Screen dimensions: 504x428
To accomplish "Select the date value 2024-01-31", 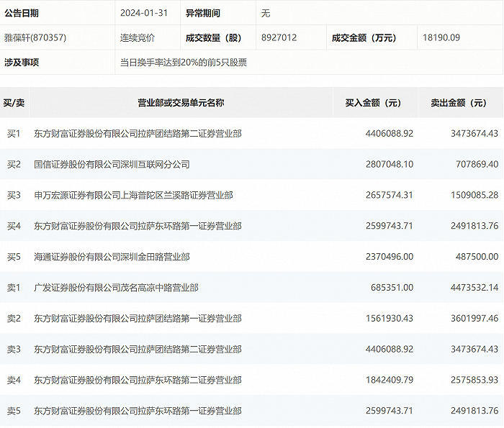I will pos(144,13).
